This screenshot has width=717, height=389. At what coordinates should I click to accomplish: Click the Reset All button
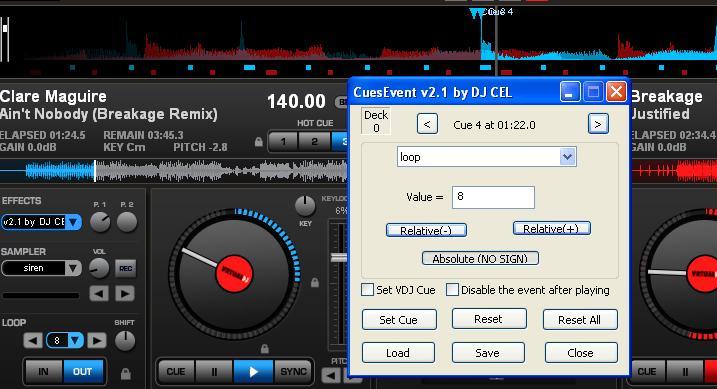tap(580, 320)
